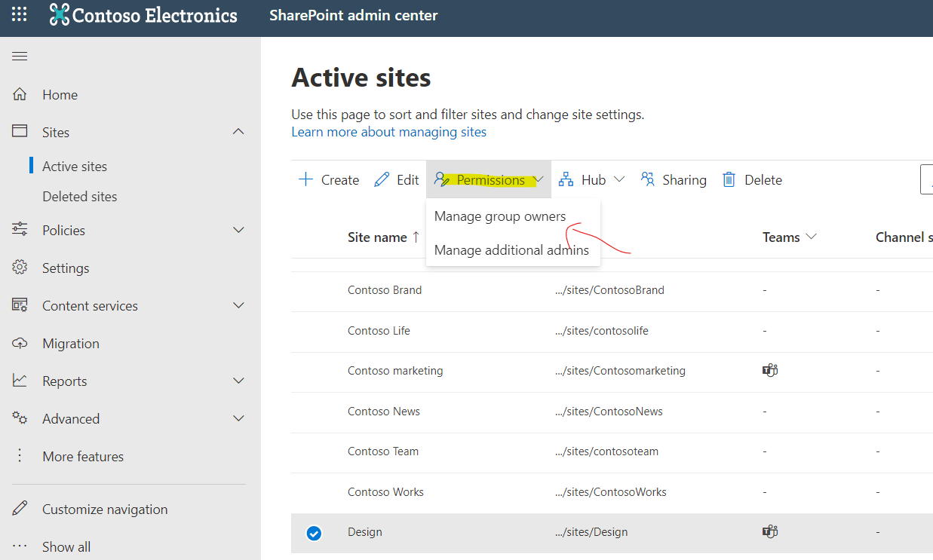Click the .../sites/ContosoWorks URL cell

tap(611, 491)
